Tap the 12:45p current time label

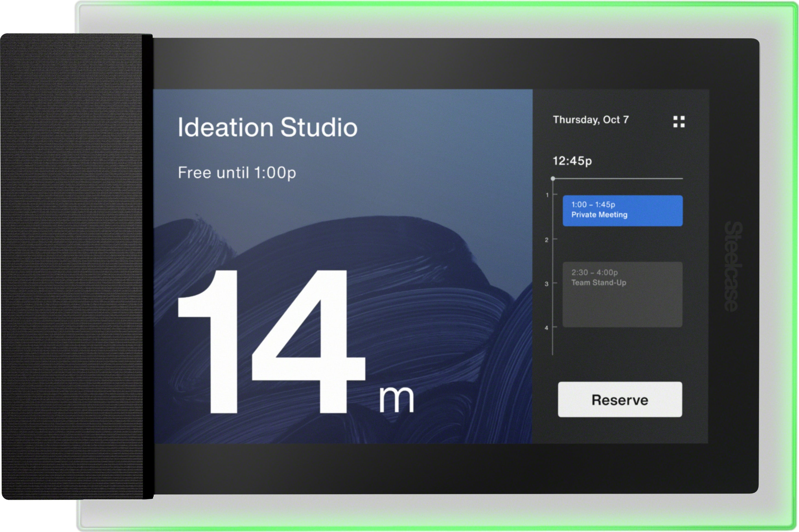[x=572, y=161]
